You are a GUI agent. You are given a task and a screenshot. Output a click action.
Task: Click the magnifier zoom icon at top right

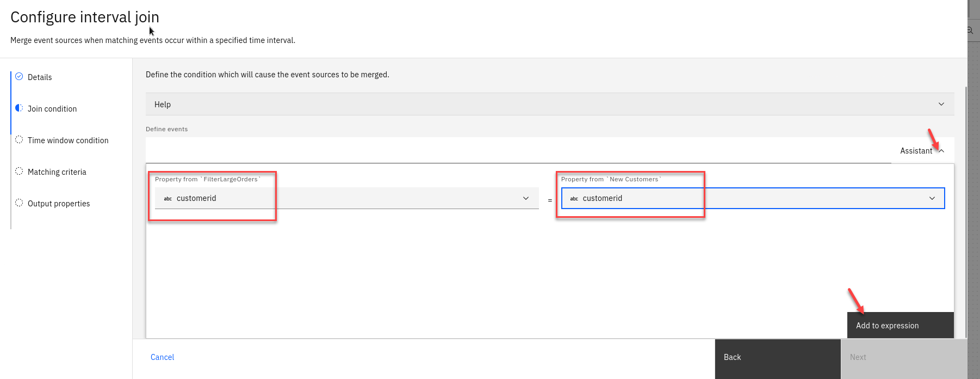(x=970, y=30)
